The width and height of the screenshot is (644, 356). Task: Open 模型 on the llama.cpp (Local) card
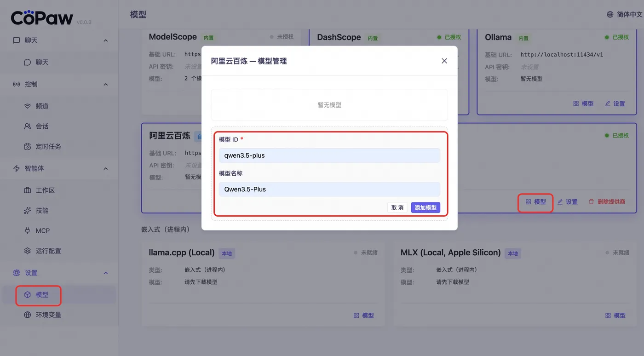[x=363, y=316]
